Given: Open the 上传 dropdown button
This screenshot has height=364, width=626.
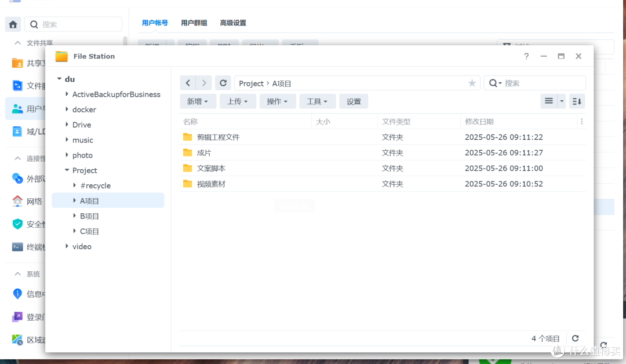Looking at the screenshot, I should pyautogui.click(x=238, y=101).
